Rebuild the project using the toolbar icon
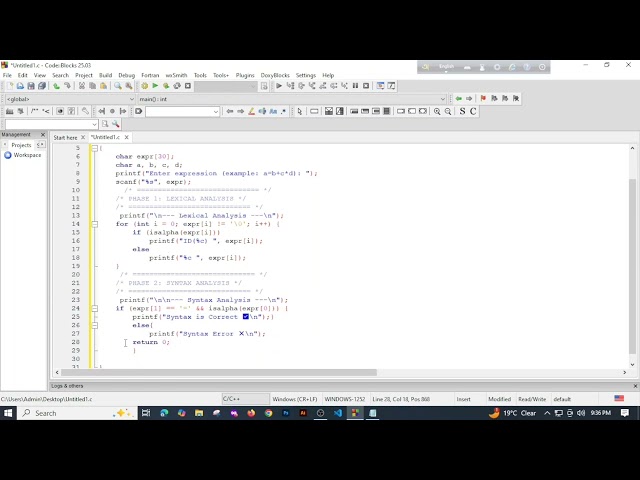Viewport: 640px width, 480px height. pyautogui.click(x=177, y=86)
